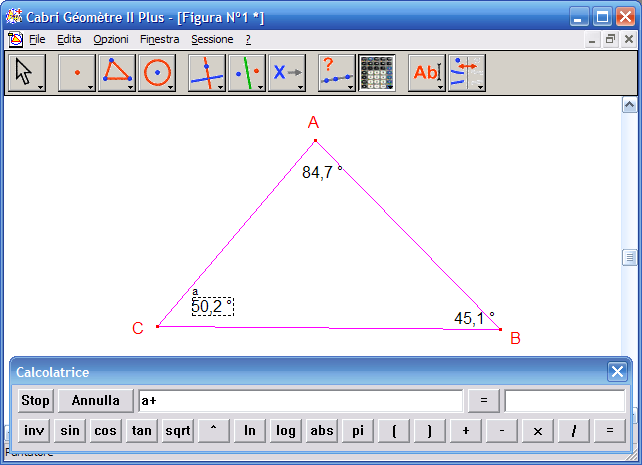The image size is (642, 465).
Task: Select the Text label Ab tool
Action: pyautogui.click(x=427, y=73)
